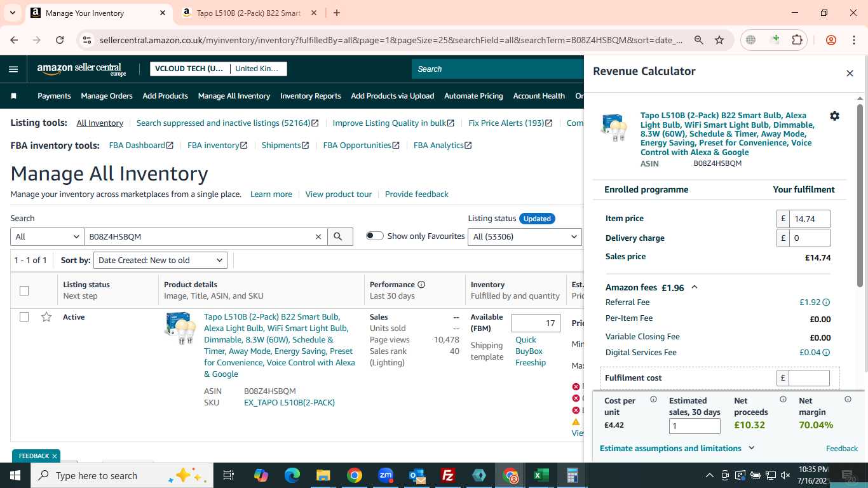
Task: Click the Revenue Calculator vertical scrollbar
Action: point(860,194)
